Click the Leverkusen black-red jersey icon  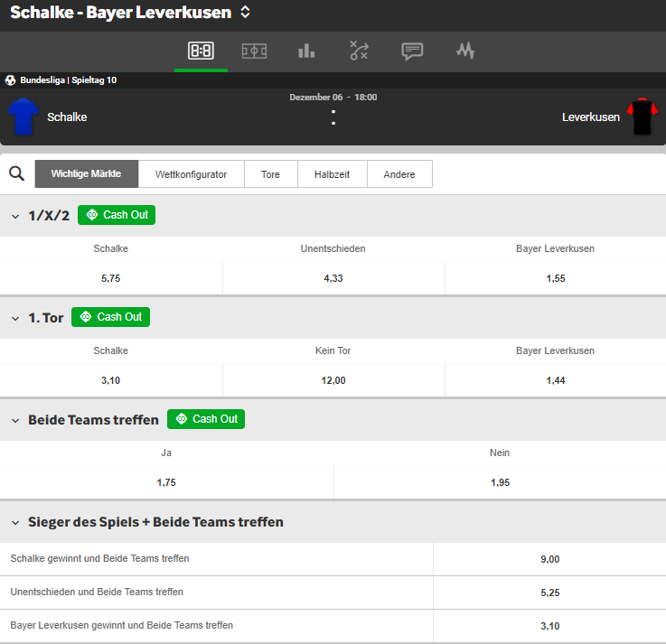(x=643, y=117)
